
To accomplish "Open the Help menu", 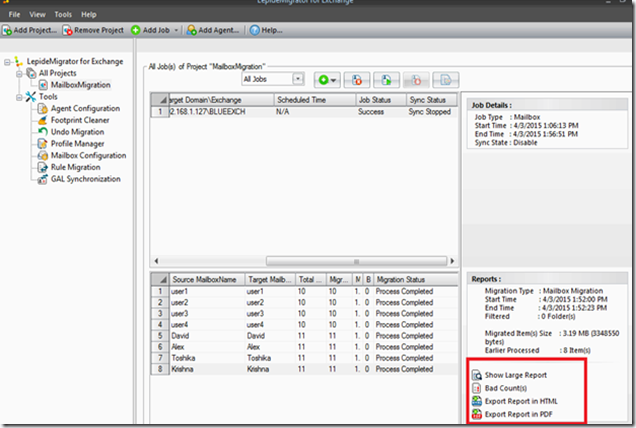I will [x=88, y=15].
